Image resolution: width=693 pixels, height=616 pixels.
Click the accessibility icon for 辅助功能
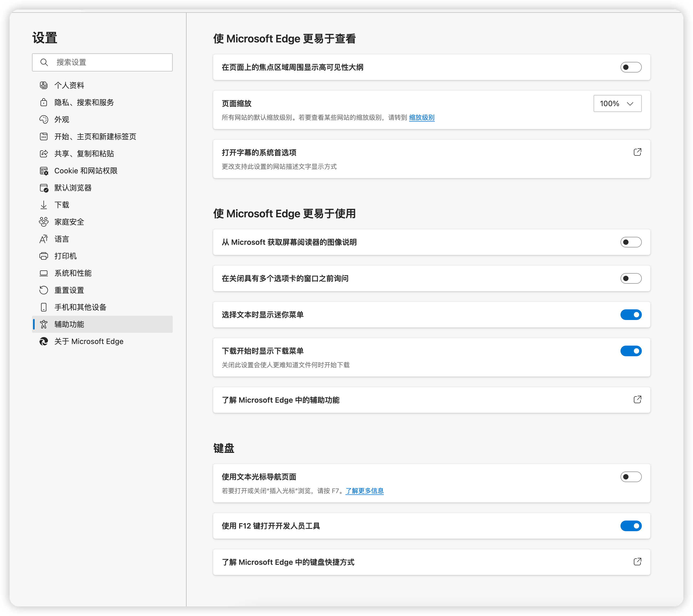[x=44, y=324]
